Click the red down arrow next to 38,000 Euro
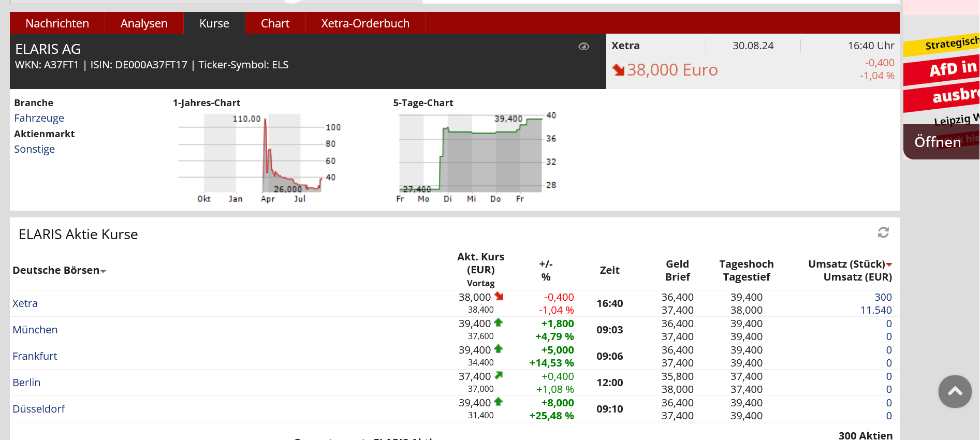Viewport: 980px width, 440px height. 618,70
